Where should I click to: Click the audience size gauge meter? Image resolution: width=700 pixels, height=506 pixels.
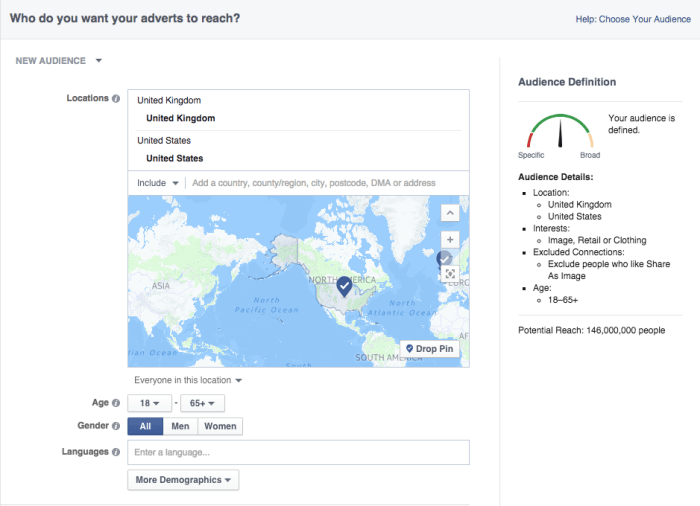click(x=560, y=131)
